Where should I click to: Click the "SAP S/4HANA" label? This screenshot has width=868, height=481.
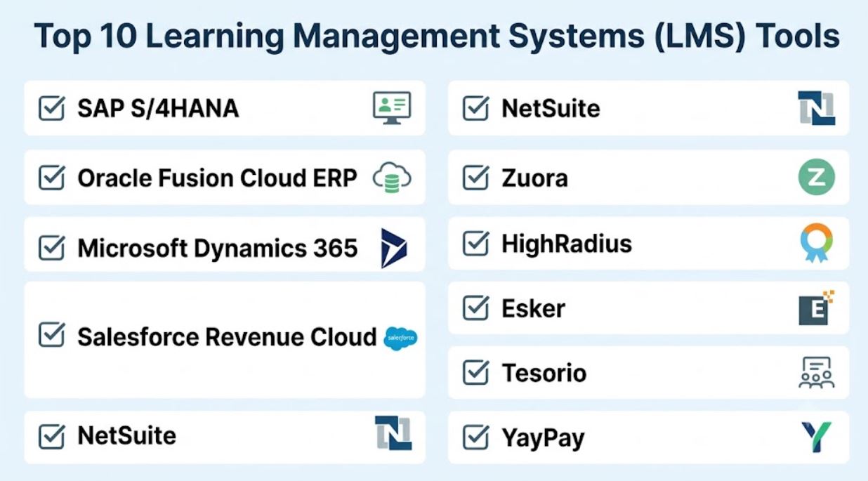pos(158,109)
